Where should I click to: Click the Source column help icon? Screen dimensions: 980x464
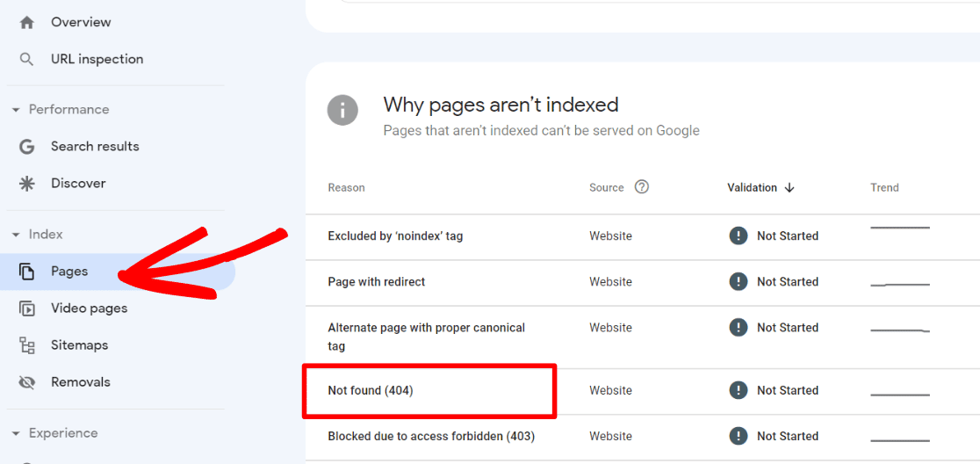[x=642, y=187]
